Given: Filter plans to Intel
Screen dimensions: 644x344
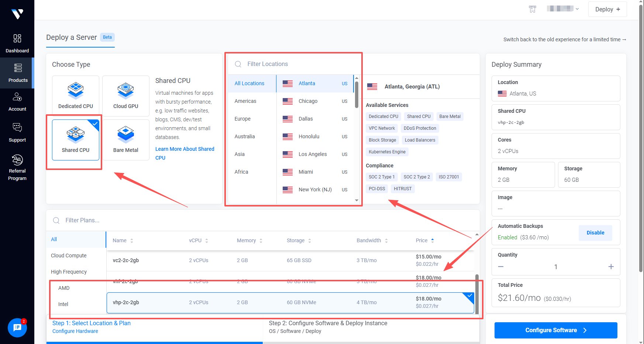Looking at the screenshot, I should point(76,304).
